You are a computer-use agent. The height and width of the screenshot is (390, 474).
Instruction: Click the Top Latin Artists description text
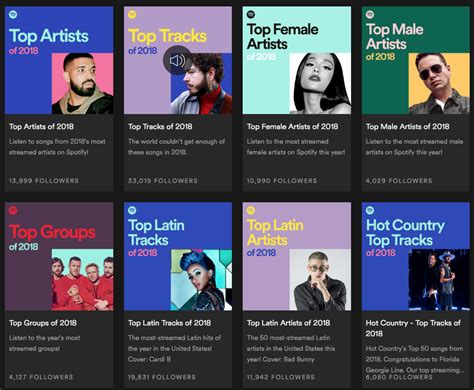click(x=291, y=348)
